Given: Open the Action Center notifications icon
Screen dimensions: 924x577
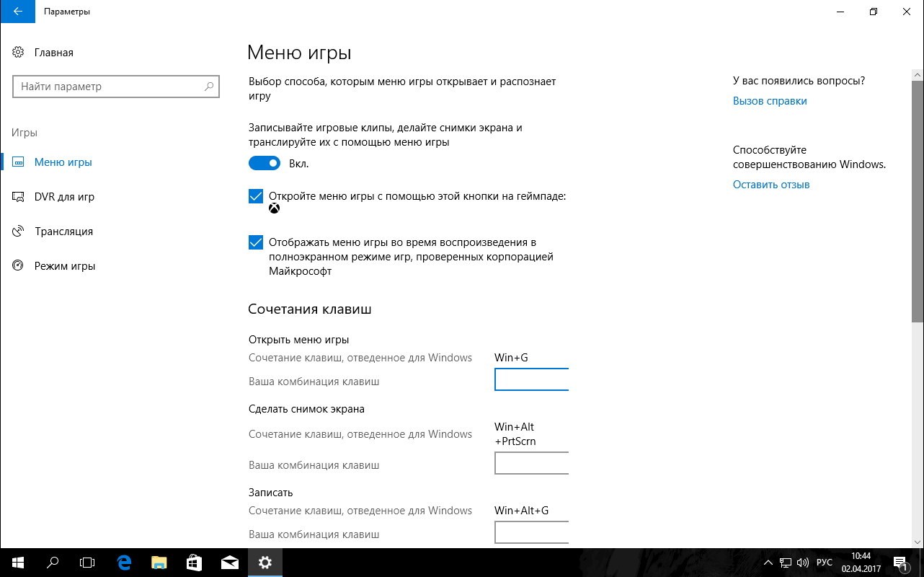Looking at the screenshot, I should [x=901, y=563].
